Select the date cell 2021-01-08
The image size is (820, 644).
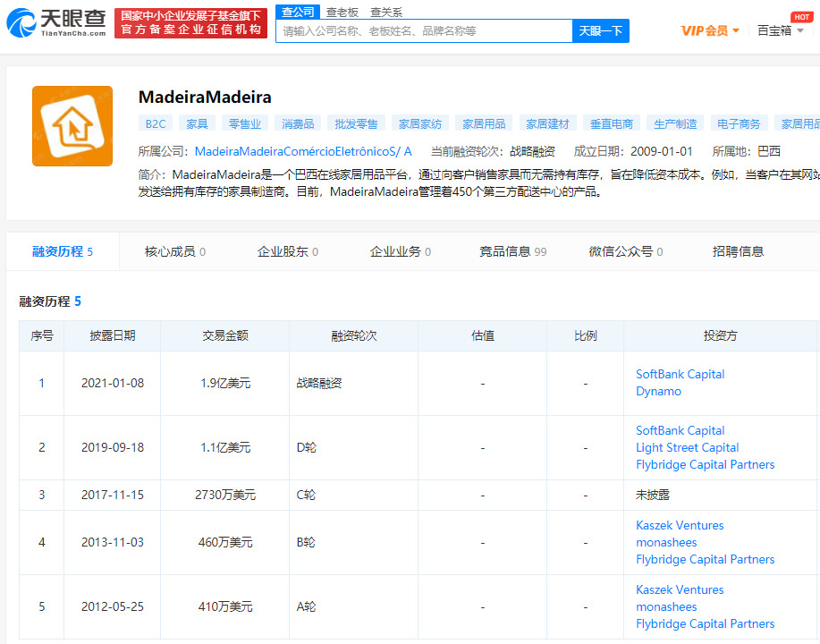(113, 383)
